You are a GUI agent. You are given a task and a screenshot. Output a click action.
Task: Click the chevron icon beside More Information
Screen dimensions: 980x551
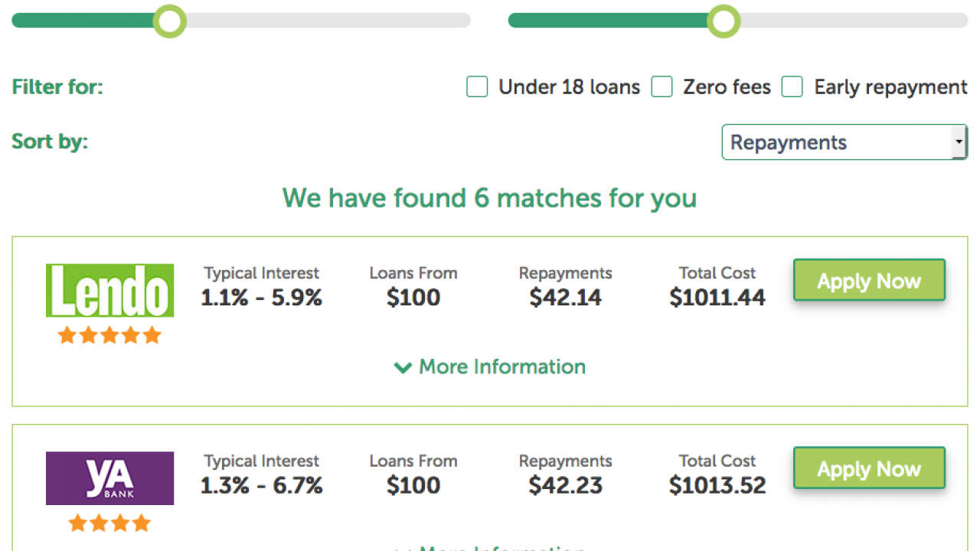403,368
